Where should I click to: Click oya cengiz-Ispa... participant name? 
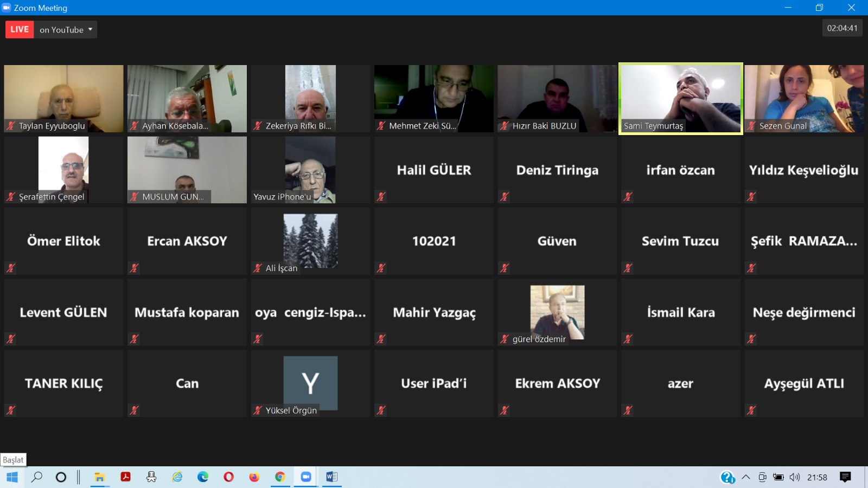310,312
